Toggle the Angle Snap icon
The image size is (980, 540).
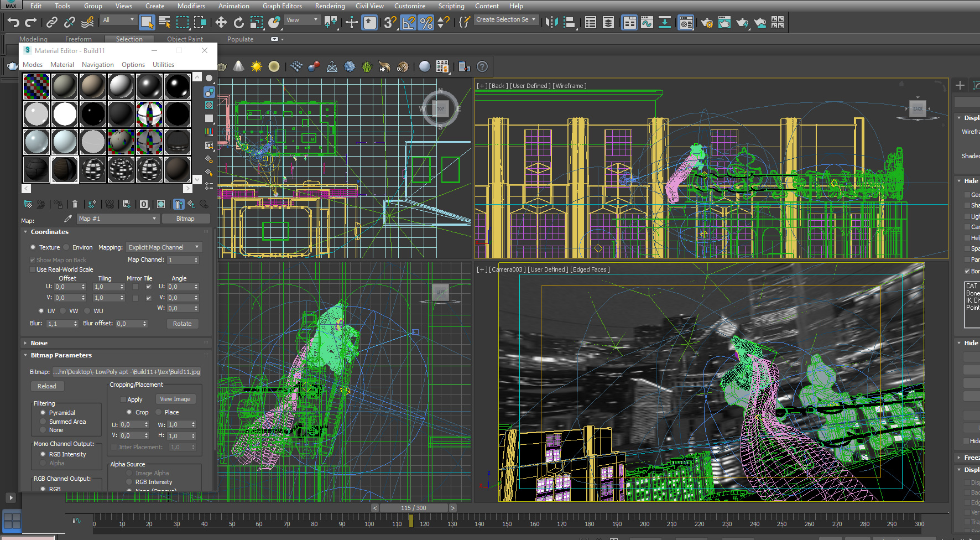(x=408, y=23)
